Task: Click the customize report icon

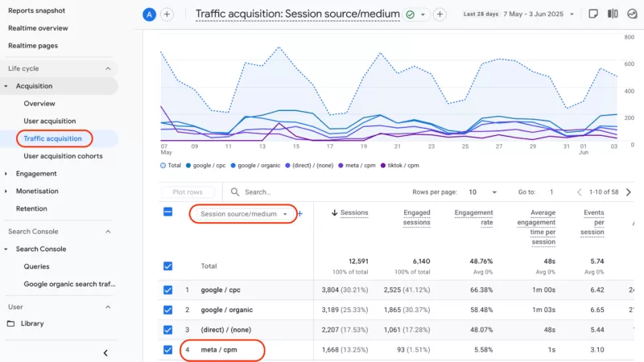Action: tap(593, 14)
